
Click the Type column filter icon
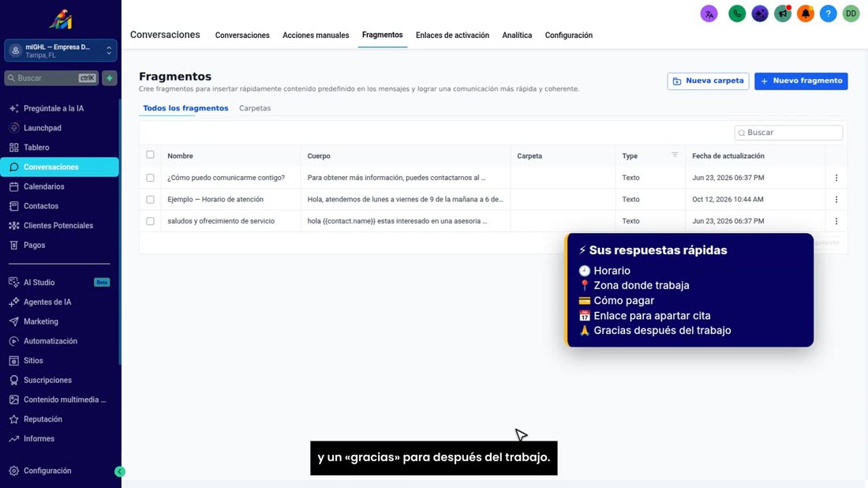(x=674, y=155)
